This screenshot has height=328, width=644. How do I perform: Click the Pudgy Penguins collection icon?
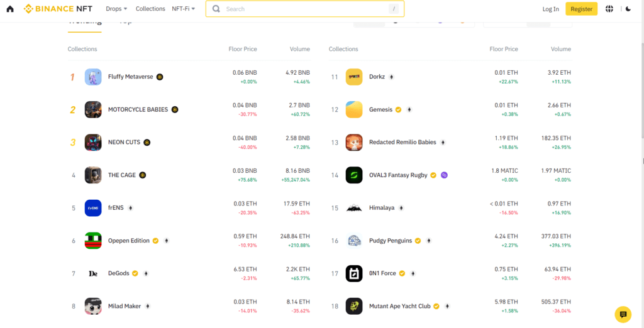(354, 241)
